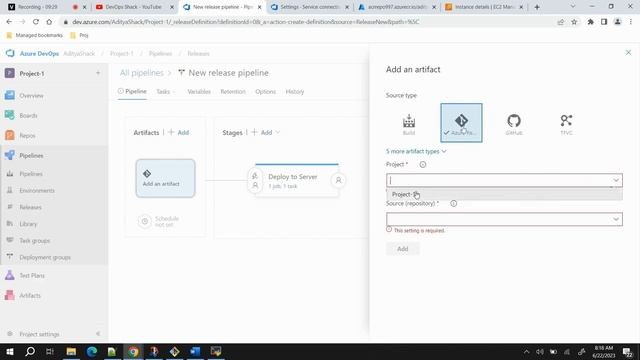Select the Azure Repos source type
This screenshot has height=360, width=640.
click(x=461, y=123)
